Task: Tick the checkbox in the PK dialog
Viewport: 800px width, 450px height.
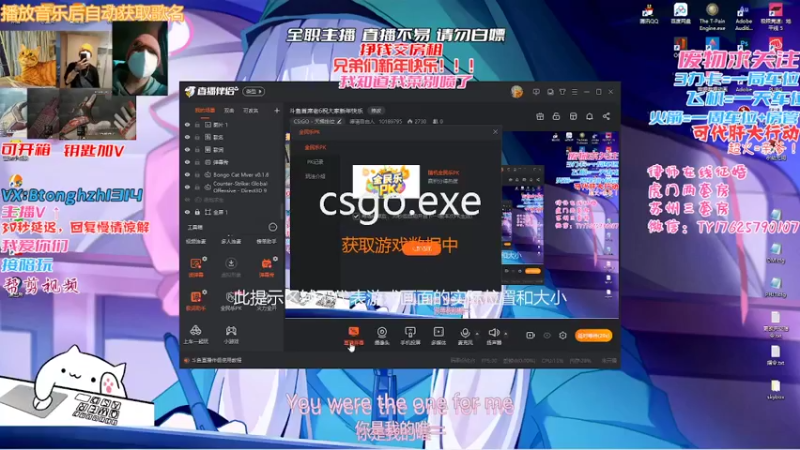Action: pyautogui.click(x=356, y=216)
